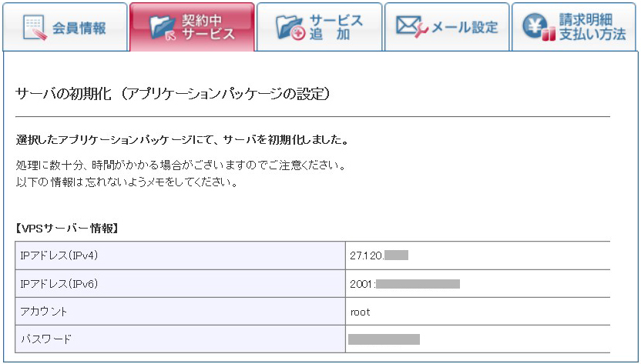Click the 【VPSサーバー情報】 section title
Screen dimensions: 641x364
click(x=67, y=229)
